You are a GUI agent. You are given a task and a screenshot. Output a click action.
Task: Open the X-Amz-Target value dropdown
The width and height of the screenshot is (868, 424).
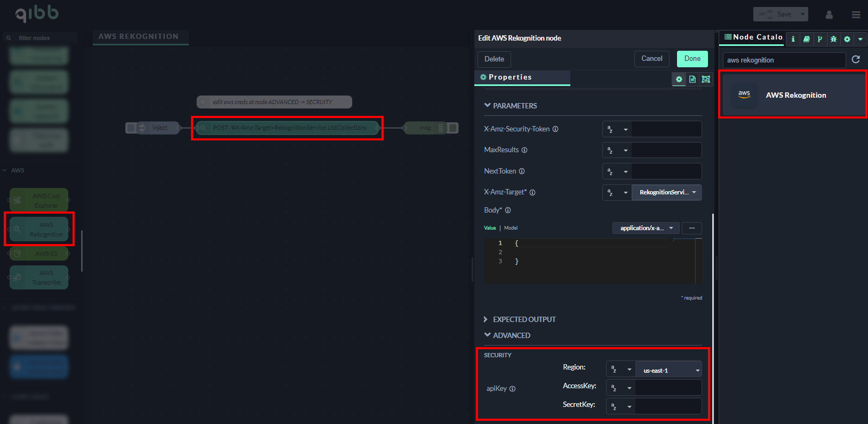(x=666, y=192)
